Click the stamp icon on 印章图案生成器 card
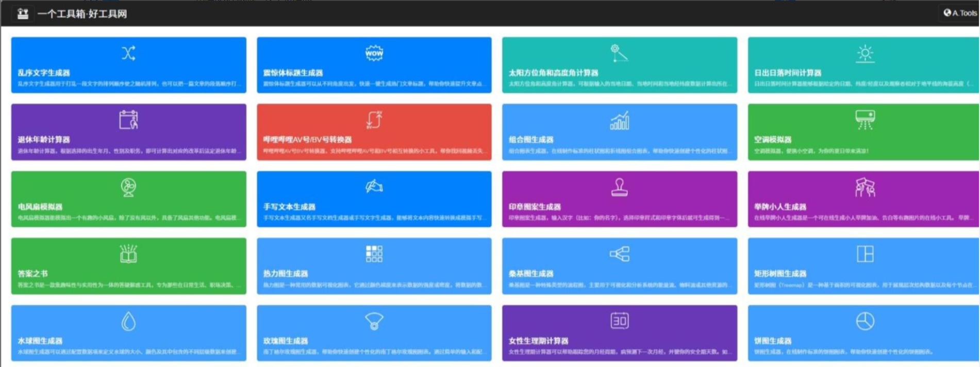The image size is (980, 367). pos(619,187)
